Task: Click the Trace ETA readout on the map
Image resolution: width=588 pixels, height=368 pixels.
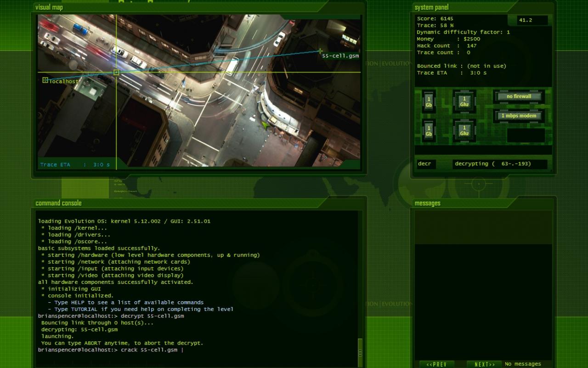Action: click(x=75, y=165)
